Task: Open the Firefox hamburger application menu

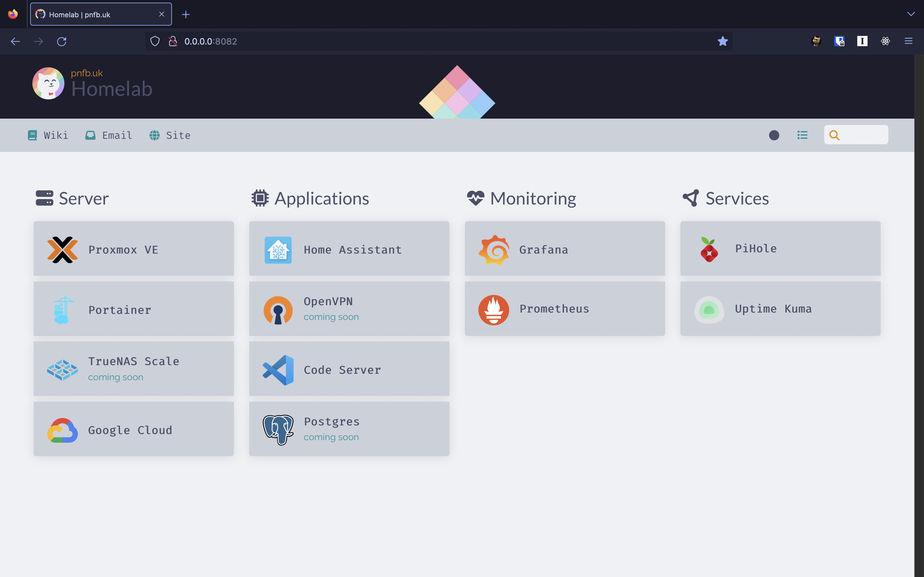Action: 908,41
